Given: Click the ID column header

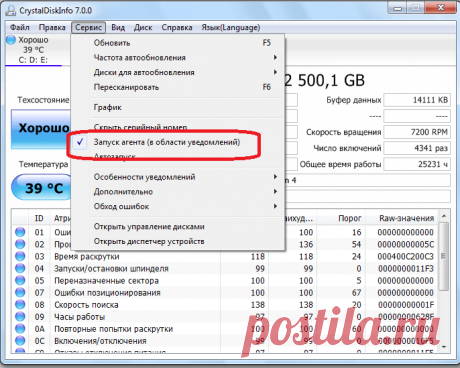Looking at the screenshot, I should point(39,218).
